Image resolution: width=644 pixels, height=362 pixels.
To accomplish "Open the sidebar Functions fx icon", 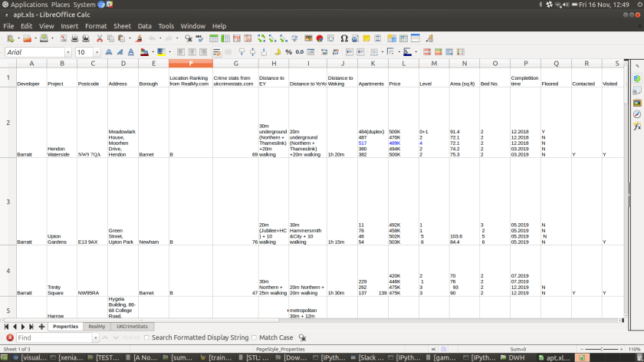I will (x=637, y=126).
